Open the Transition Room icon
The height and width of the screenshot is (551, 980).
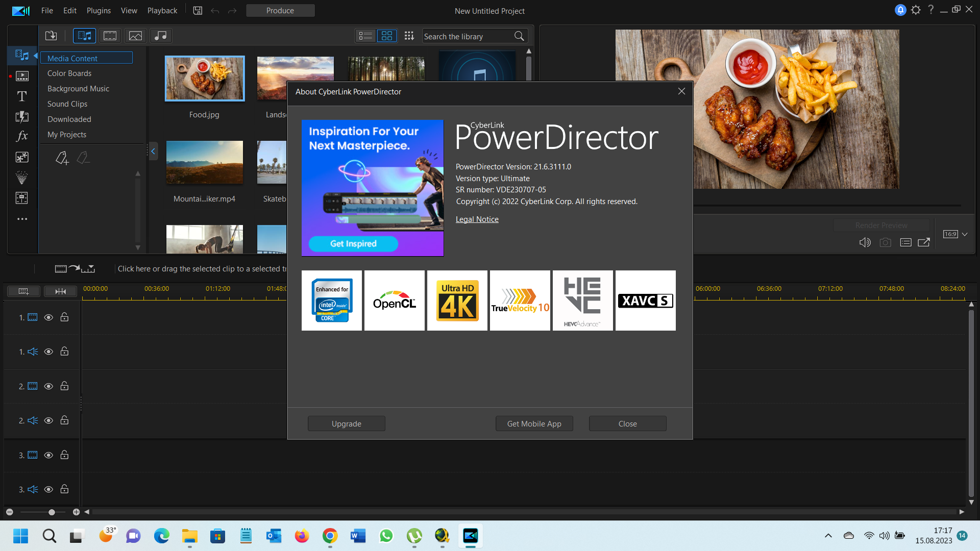[x=22, y=116]
